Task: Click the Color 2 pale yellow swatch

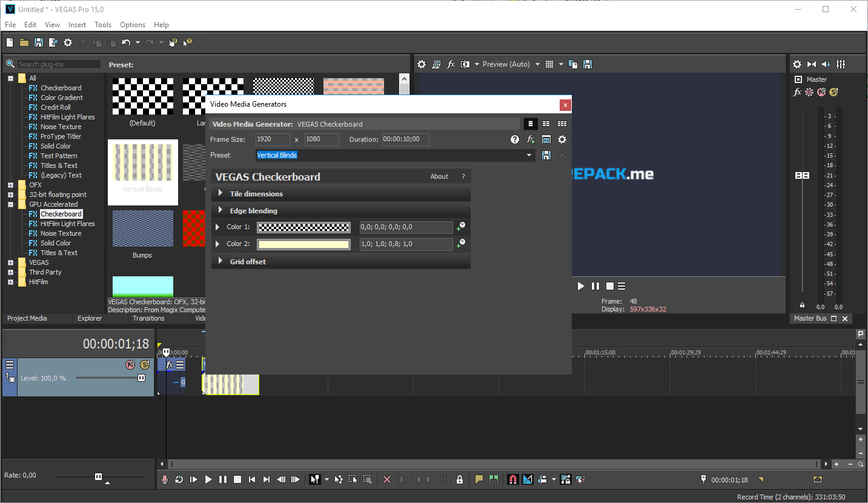Action: point(303,244)
